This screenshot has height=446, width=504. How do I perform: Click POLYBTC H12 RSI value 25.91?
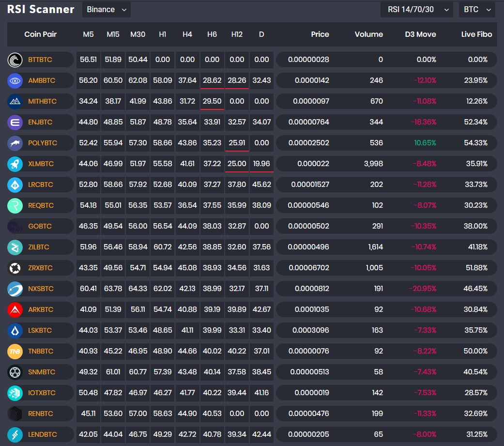coord(237,143)
